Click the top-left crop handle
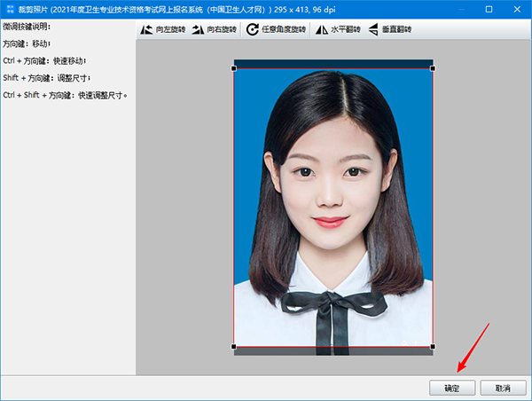The height and width of the screenshot is (401, 532). [234, 68]
